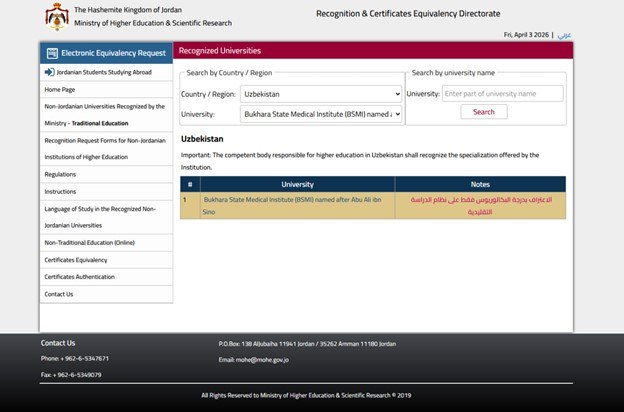Click Contact Us in the sidebar
Image resolution: width=624 pixels, height=412 pixels.
tap(59, 294)
